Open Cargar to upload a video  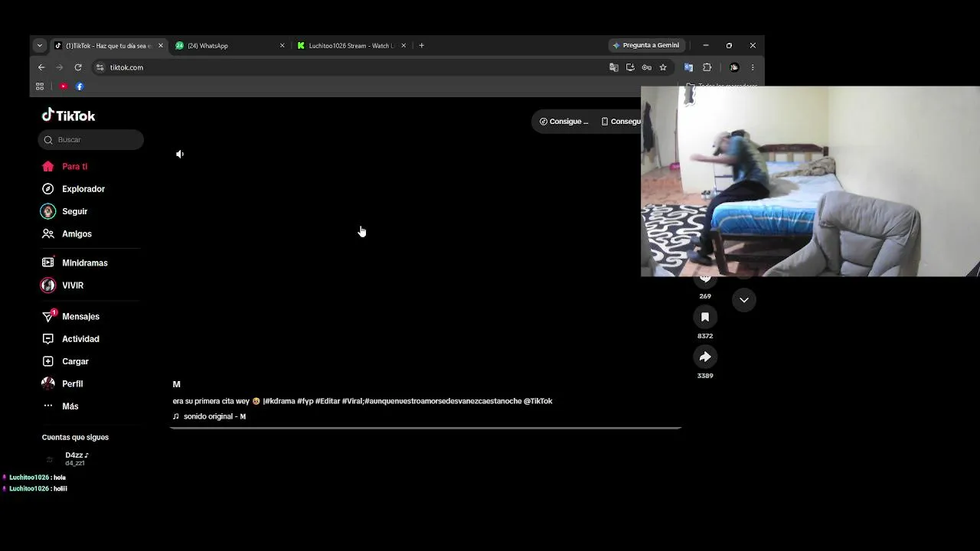tap(66, 361)
